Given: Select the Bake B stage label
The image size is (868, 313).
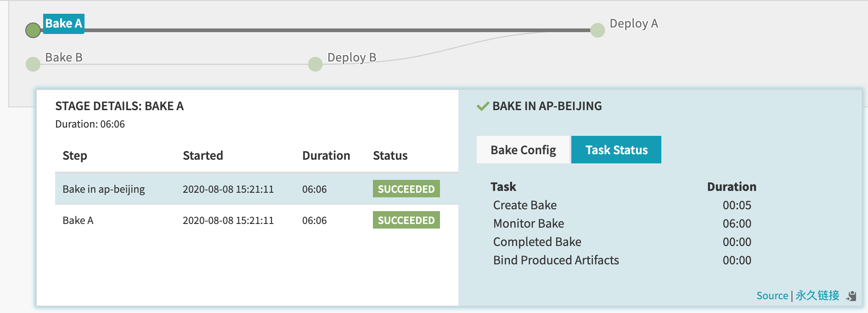Looking at the screenshot, I should coord(64,57).
